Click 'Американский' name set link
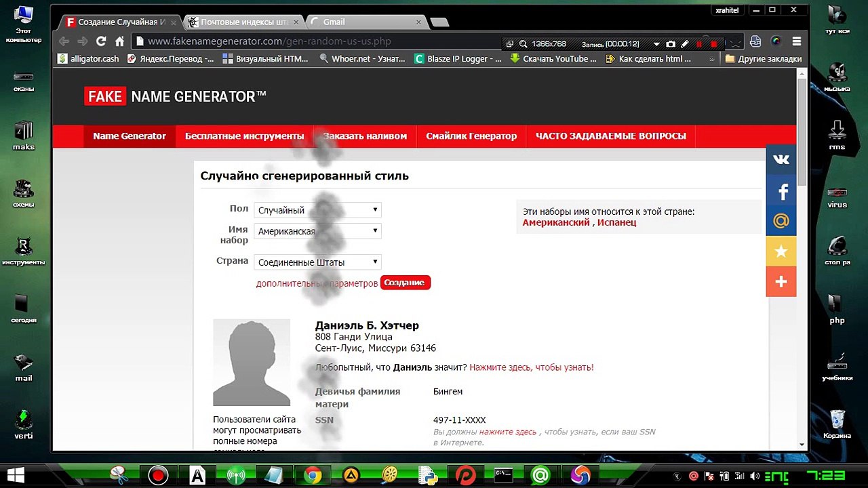 pos(556,222)
